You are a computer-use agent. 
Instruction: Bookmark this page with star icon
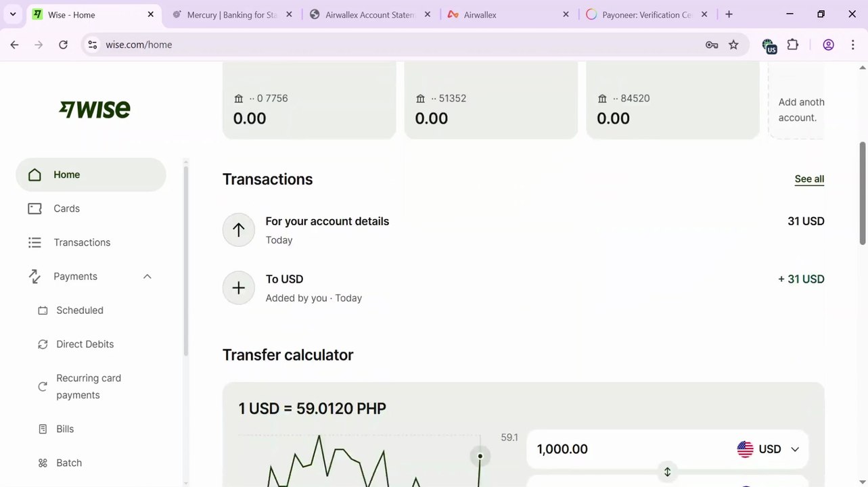733,45
